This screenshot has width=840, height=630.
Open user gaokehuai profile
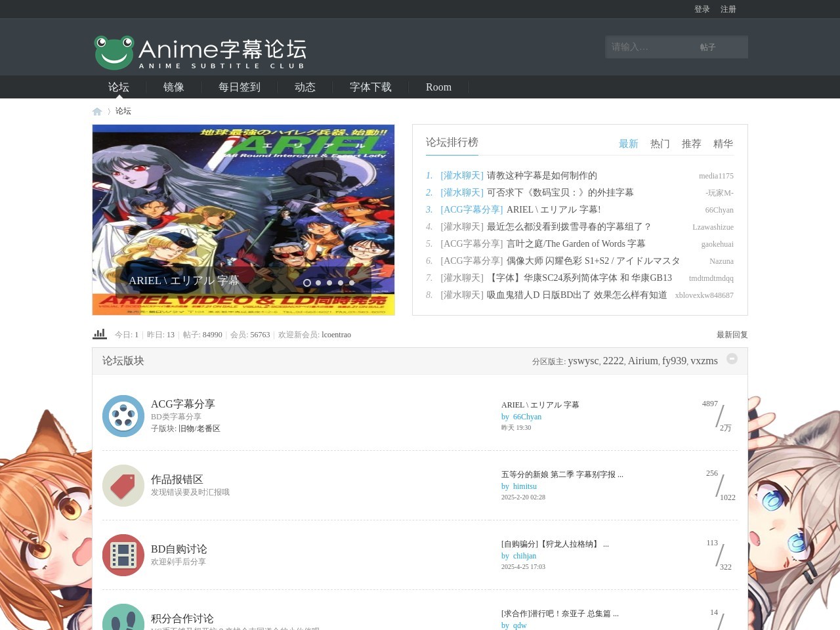click(717, 244)
